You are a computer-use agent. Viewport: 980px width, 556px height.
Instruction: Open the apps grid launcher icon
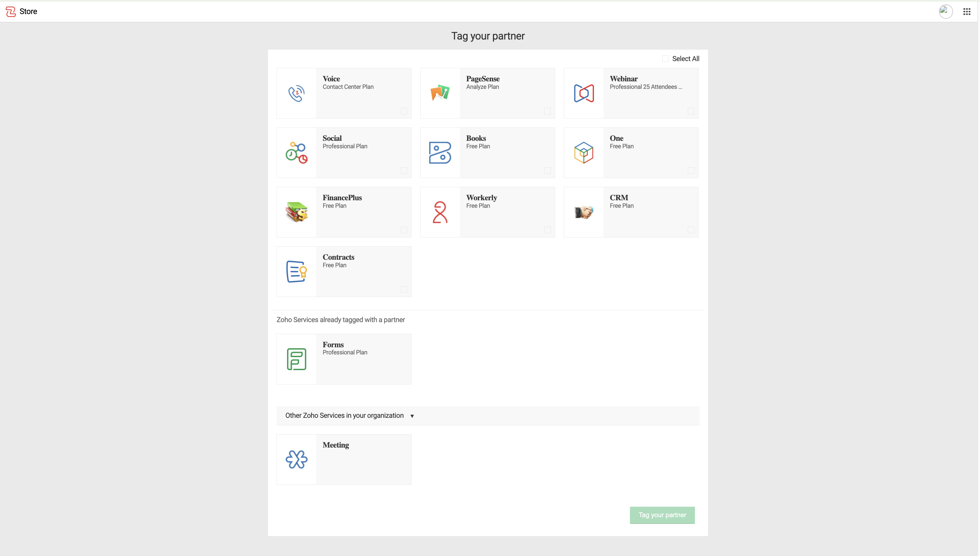click(967, 11)
